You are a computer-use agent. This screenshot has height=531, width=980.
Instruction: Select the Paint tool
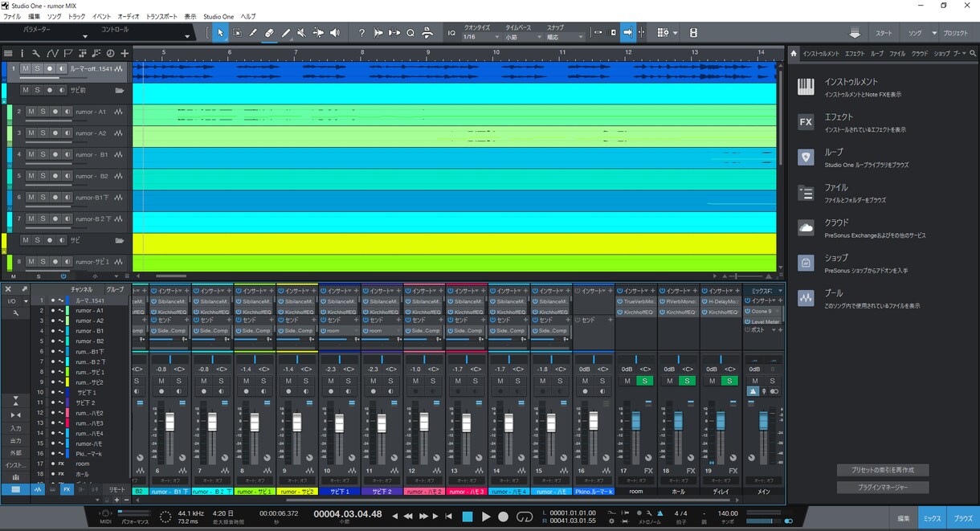285,33
